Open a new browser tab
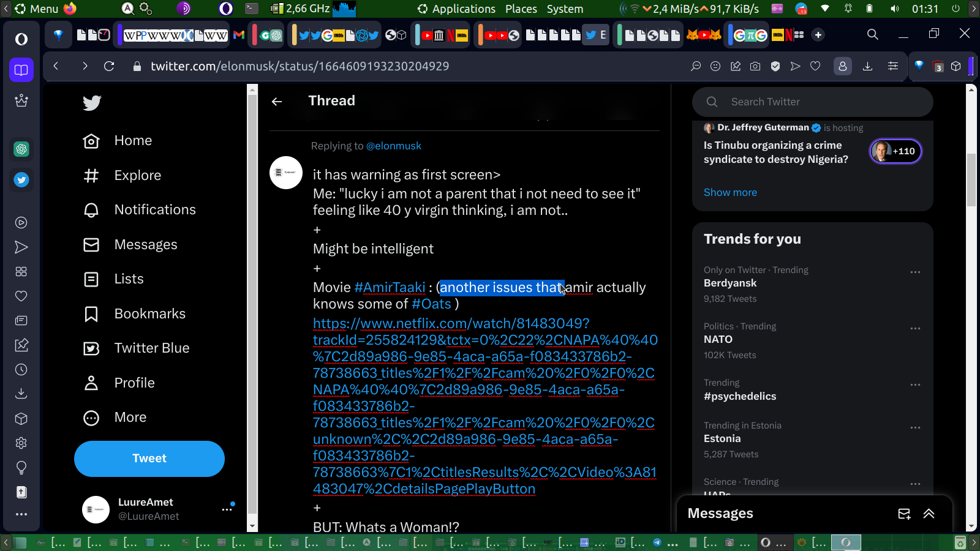The height and width of the screenshot is (551, 980). point(818,35)
